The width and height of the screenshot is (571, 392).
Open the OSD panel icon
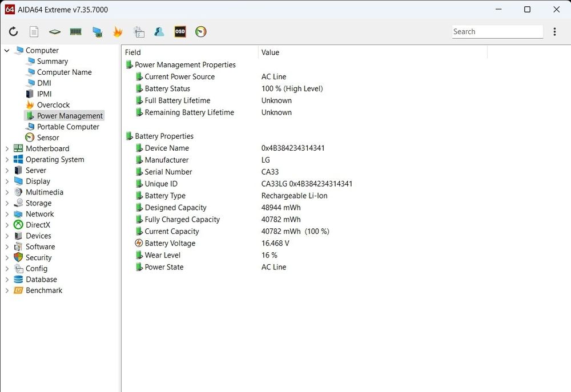(180, 31)
